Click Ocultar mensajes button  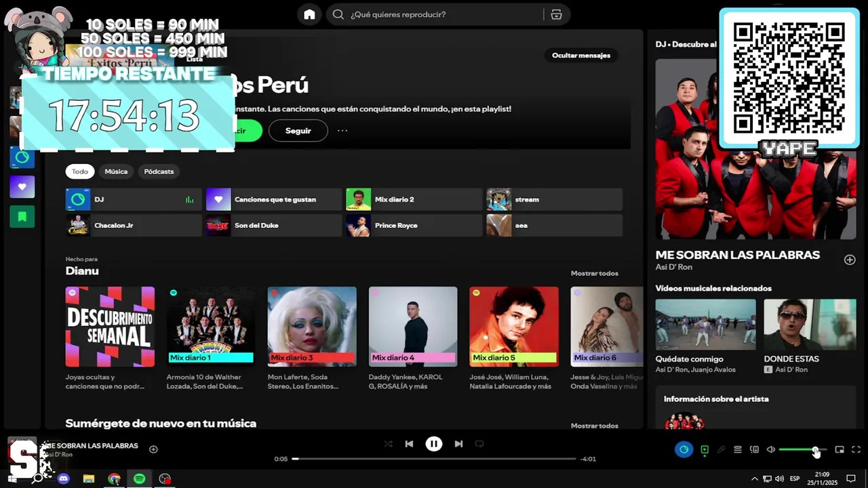click(581, 56)
